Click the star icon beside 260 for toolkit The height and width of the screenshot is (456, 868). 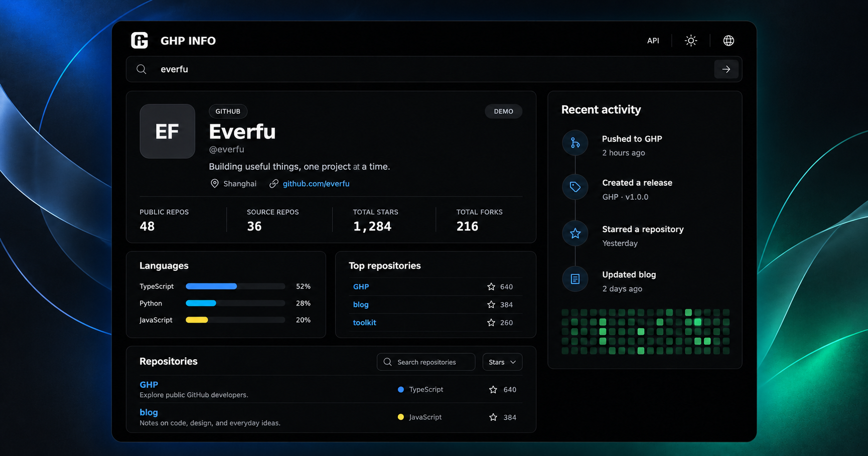tap(491, 323)
